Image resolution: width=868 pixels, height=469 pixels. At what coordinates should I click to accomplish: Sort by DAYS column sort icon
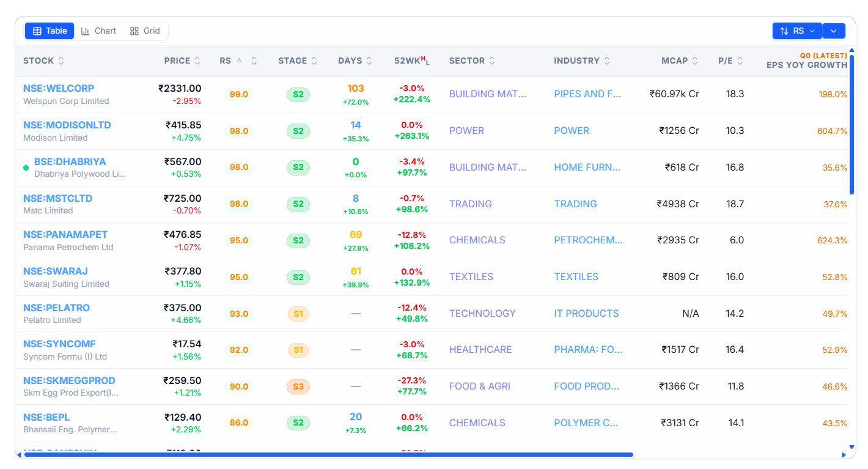tap(369, 61)
